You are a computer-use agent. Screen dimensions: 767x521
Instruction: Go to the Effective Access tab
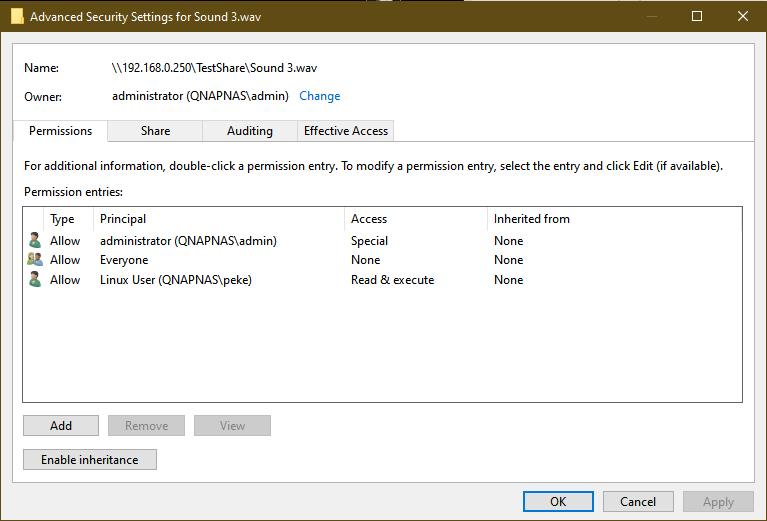(x=346, y=131)
